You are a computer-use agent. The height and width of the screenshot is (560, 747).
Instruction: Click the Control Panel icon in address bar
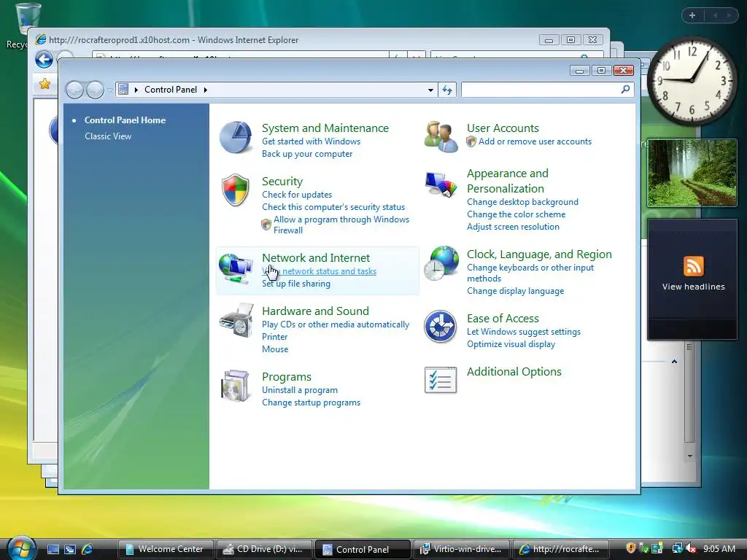coord(123,89)
